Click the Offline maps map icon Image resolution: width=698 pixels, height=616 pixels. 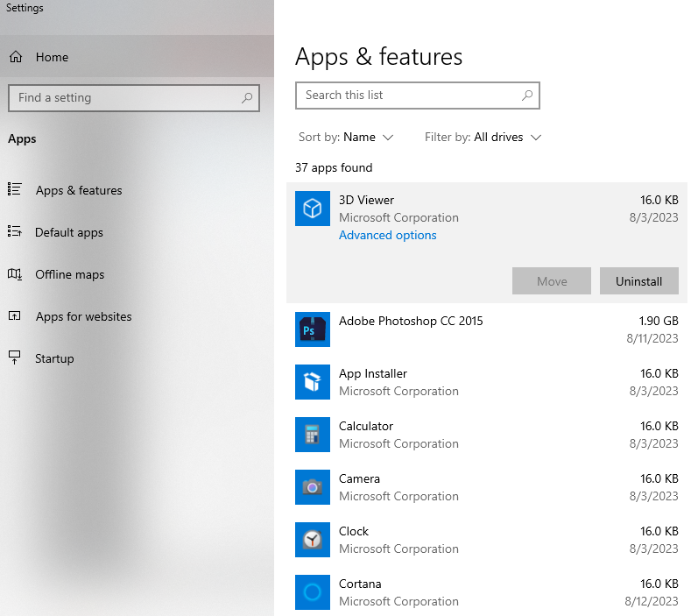point(14,273)
